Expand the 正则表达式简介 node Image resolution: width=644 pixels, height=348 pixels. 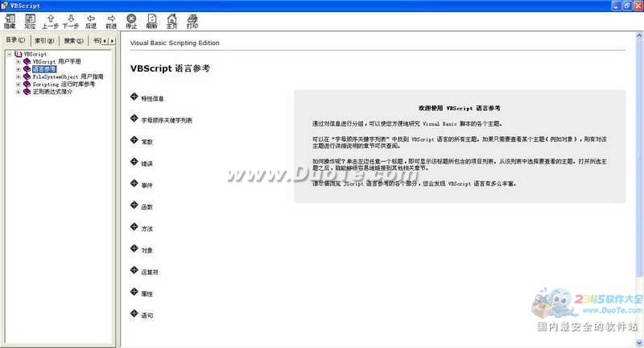click(18, 92)
